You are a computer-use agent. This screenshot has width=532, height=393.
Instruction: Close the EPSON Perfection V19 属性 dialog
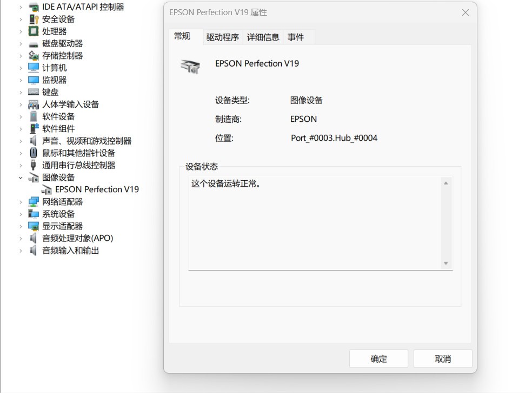[465, 12]
